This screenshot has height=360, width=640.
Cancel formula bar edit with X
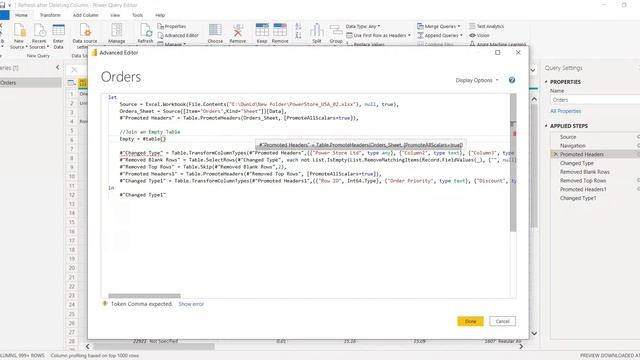point(74,70)
